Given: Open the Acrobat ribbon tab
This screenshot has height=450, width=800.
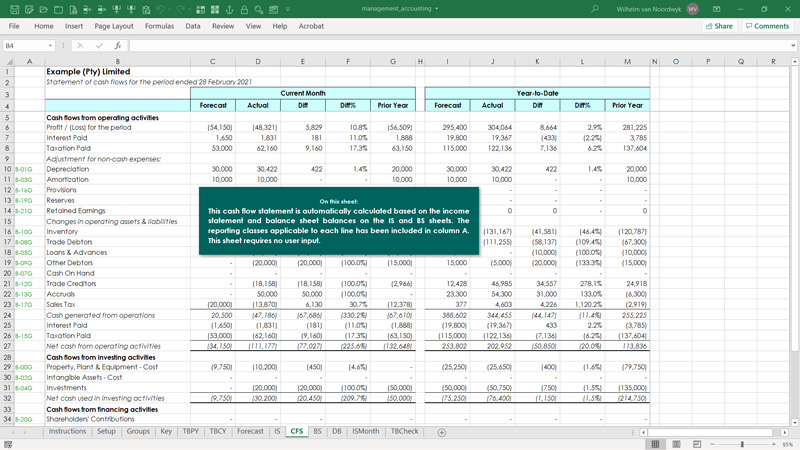Looking at the screenshot, I should click(311, 26).
